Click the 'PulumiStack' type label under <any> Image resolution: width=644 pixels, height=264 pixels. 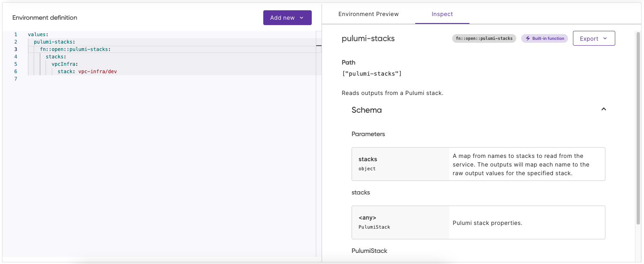tap(374, 227)
